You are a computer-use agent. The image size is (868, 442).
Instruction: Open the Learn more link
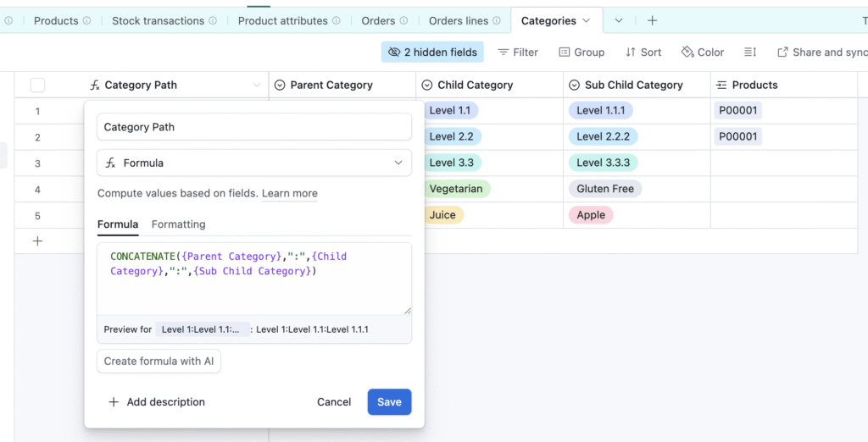pyautogui.click(x=290, y=193)
